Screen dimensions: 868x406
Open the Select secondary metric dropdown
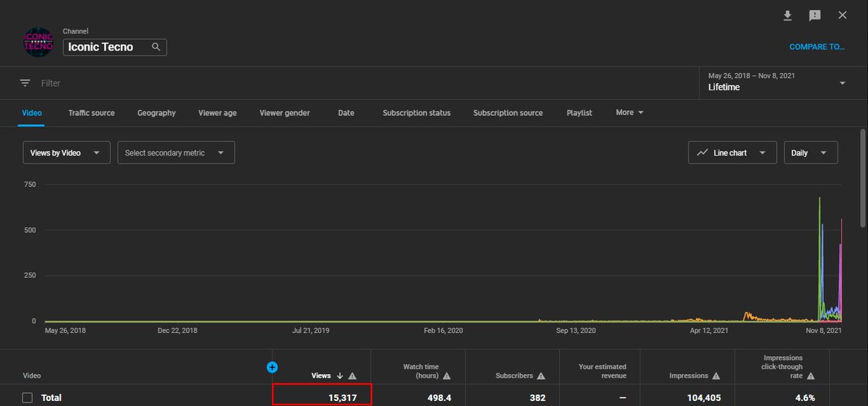176,153
